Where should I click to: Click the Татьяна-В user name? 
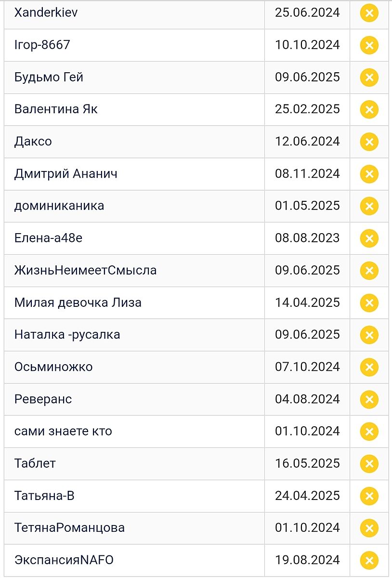(44, 496)
